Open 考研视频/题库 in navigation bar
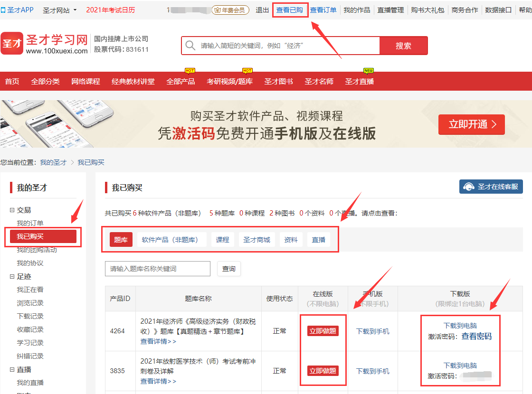The image size is (532, 394). click(x=229, y=81)
